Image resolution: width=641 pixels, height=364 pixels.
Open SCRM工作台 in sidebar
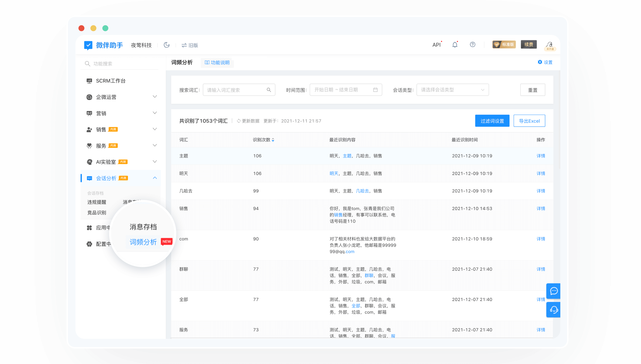(111, 81)
